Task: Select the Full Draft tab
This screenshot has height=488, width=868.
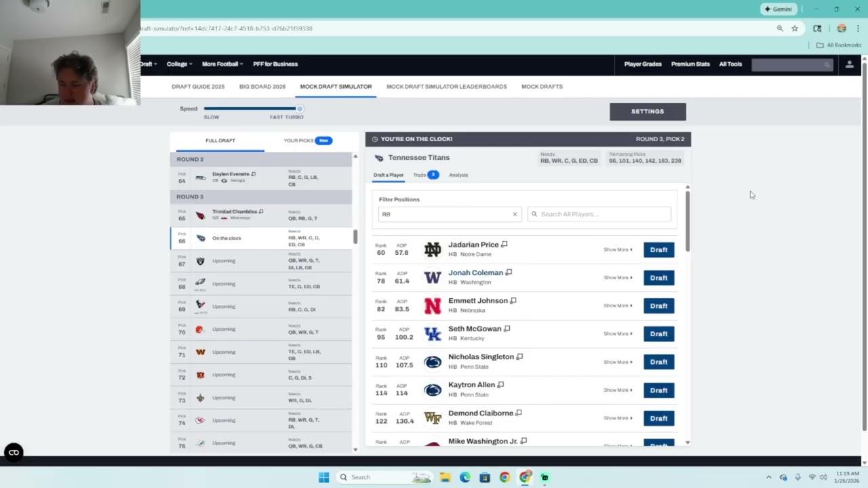Action: point(220,140)
